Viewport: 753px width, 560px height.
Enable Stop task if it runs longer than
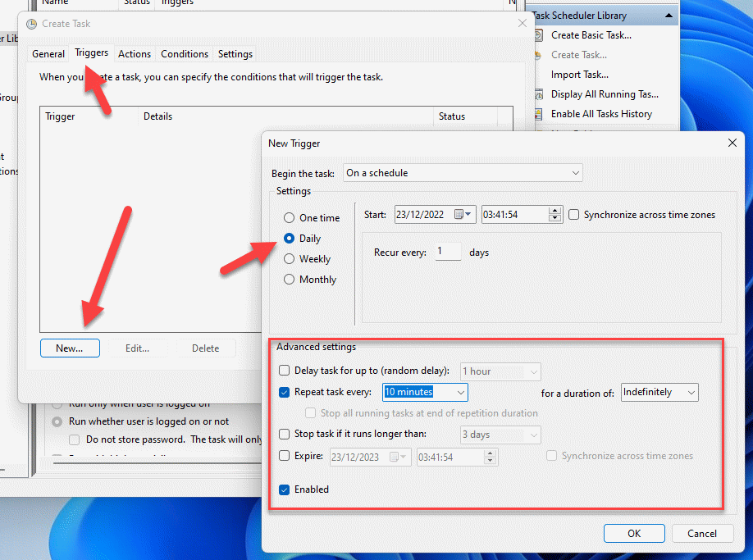click(285, 434)
